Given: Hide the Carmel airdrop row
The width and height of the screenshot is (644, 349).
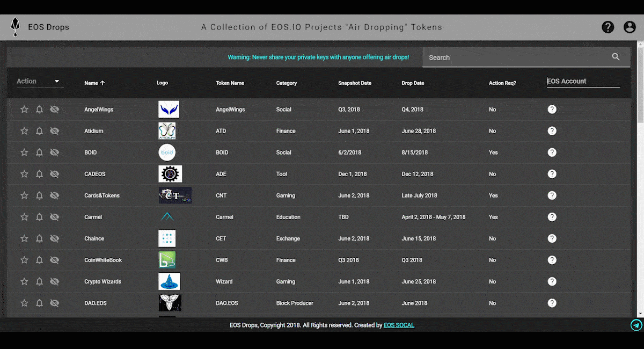Looking at the screenshot, I should click(54, 217).
